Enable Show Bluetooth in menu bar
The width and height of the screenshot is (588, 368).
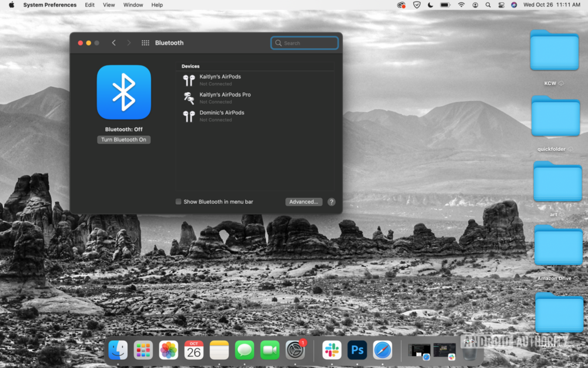coord(178,201)
